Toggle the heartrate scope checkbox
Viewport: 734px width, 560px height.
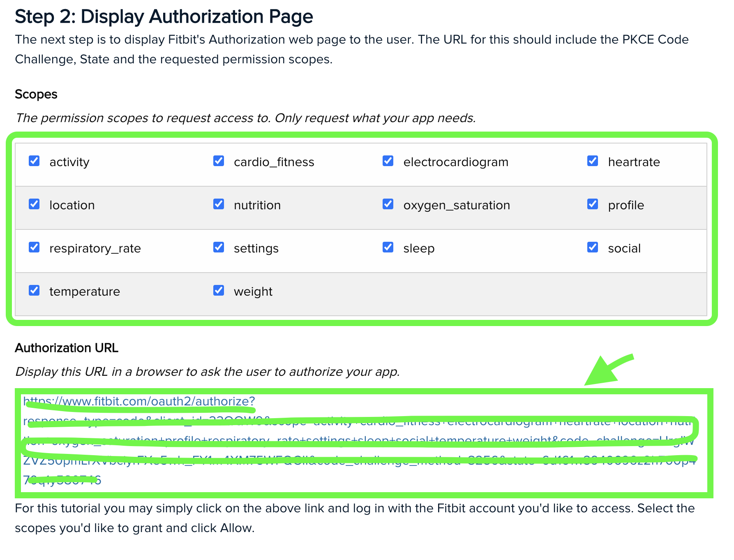(593, 161)
